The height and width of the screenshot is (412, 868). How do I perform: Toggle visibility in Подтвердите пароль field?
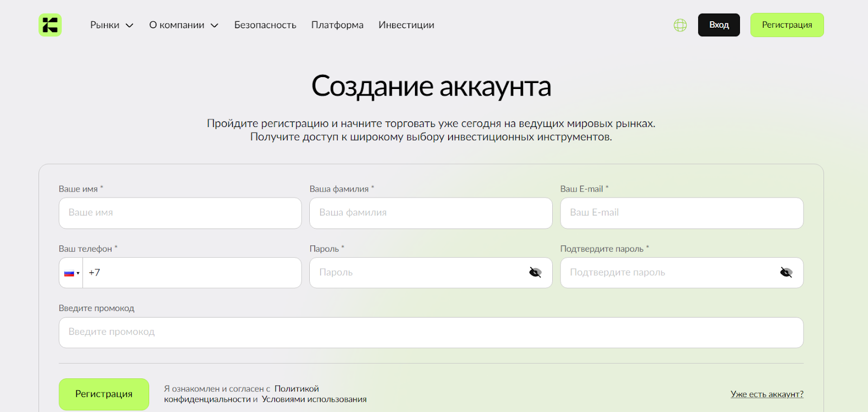tap(786, 272)
